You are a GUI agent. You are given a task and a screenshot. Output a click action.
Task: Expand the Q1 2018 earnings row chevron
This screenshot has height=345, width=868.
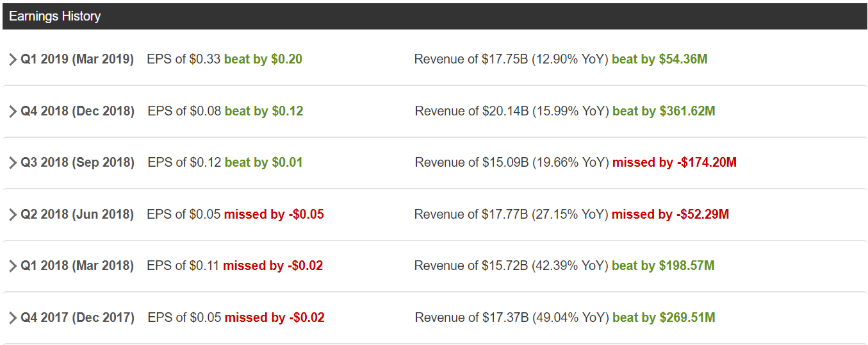click(x=13, y=266)
